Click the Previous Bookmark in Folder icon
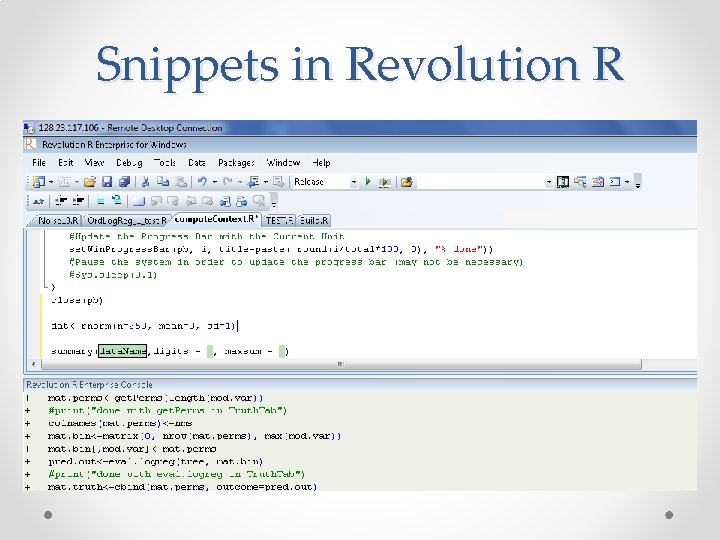Viewport: 720px width, 540px height. click(x=191, y=201)
